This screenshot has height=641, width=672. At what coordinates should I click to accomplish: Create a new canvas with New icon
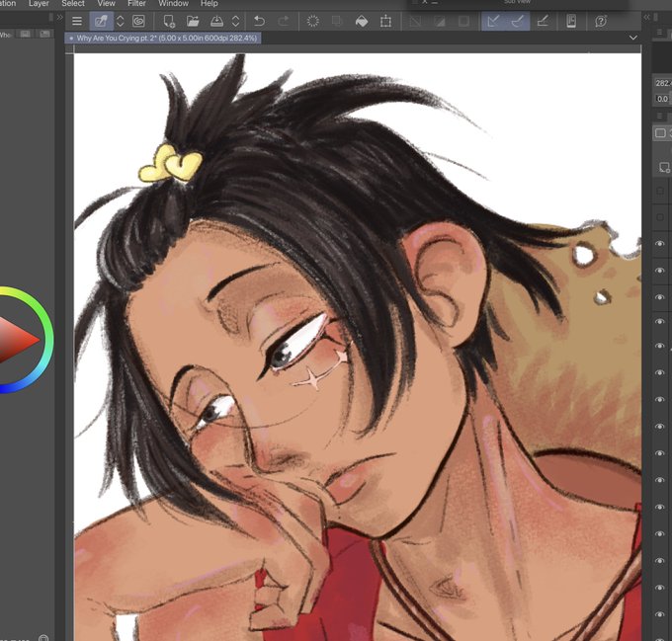(169, 21)
